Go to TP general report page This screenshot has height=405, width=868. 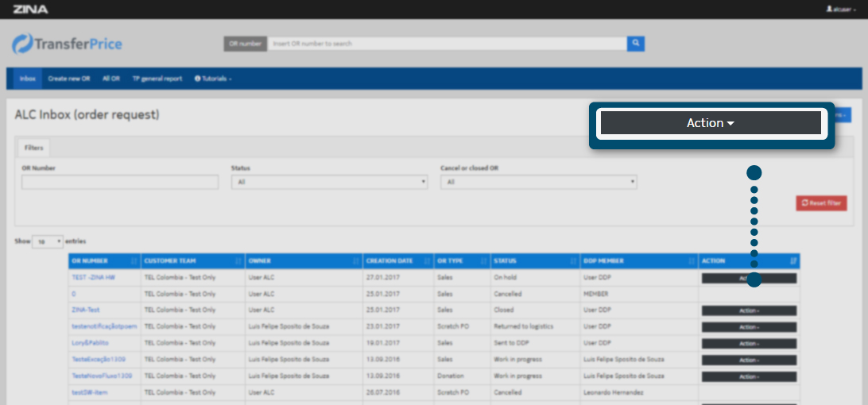coord(157,79)
